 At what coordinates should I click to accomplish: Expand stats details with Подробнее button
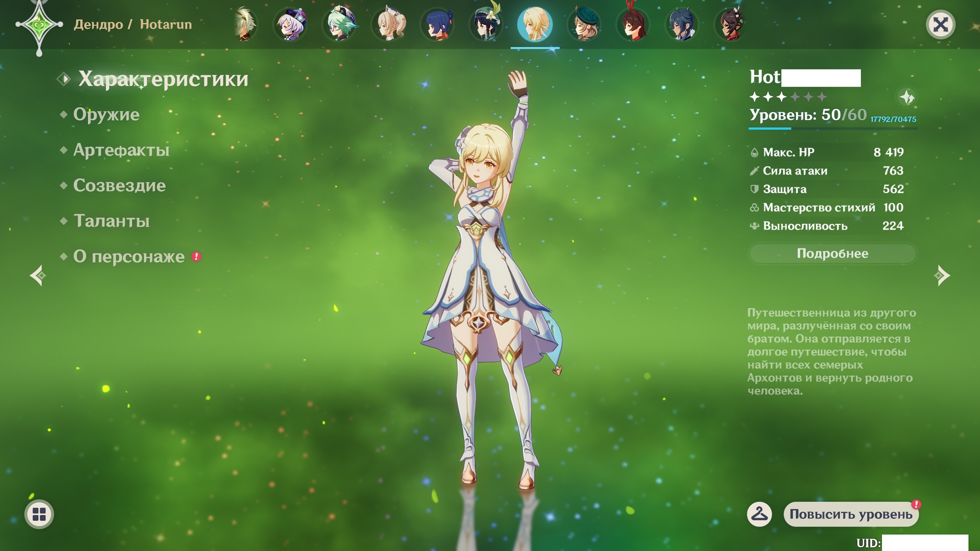(x=832, y=253)
